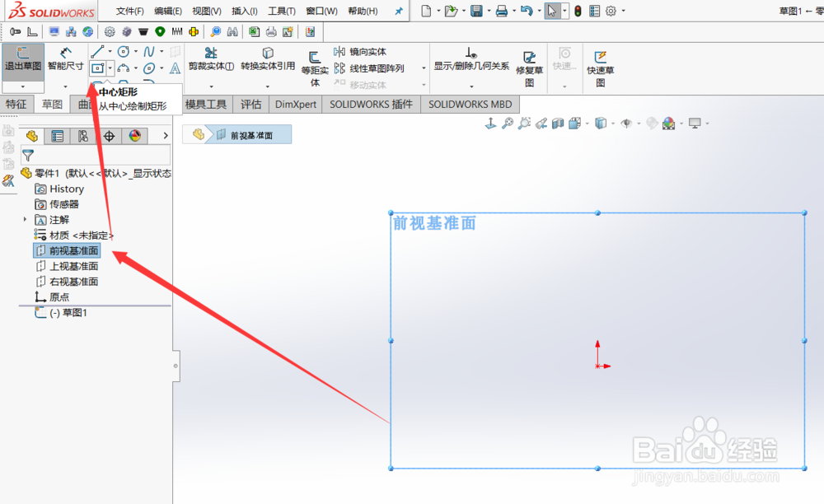
Task: Select the Line sketch tool
Action: (x=97, y=51)
